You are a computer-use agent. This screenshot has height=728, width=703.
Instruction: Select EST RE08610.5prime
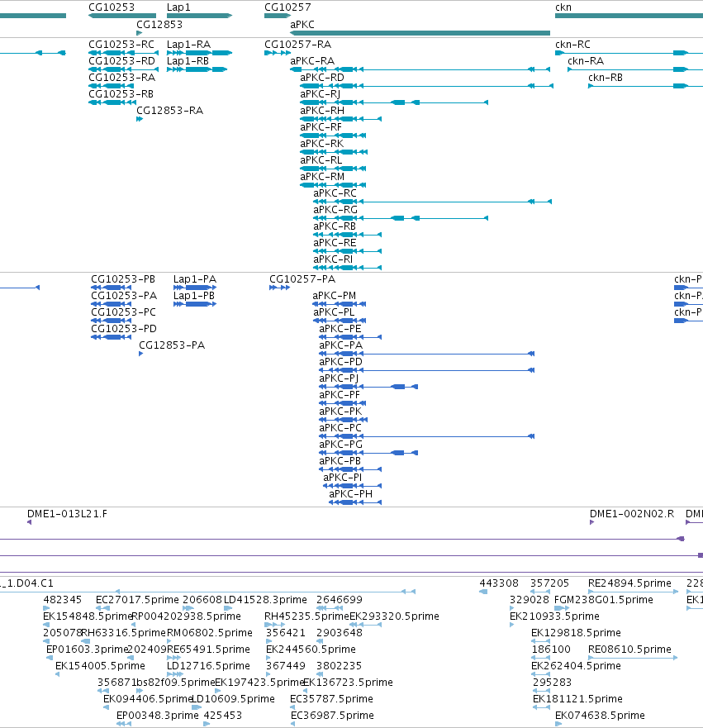(x=633, y=658)
